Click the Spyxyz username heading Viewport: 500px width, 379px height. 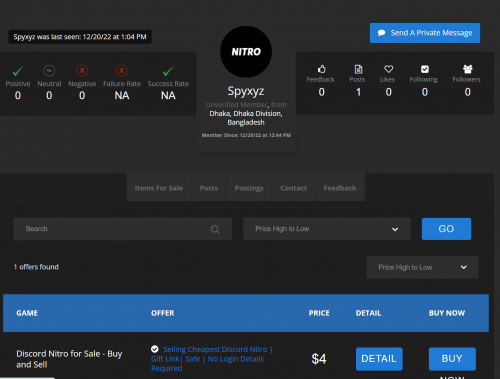(x=246, y=91)
